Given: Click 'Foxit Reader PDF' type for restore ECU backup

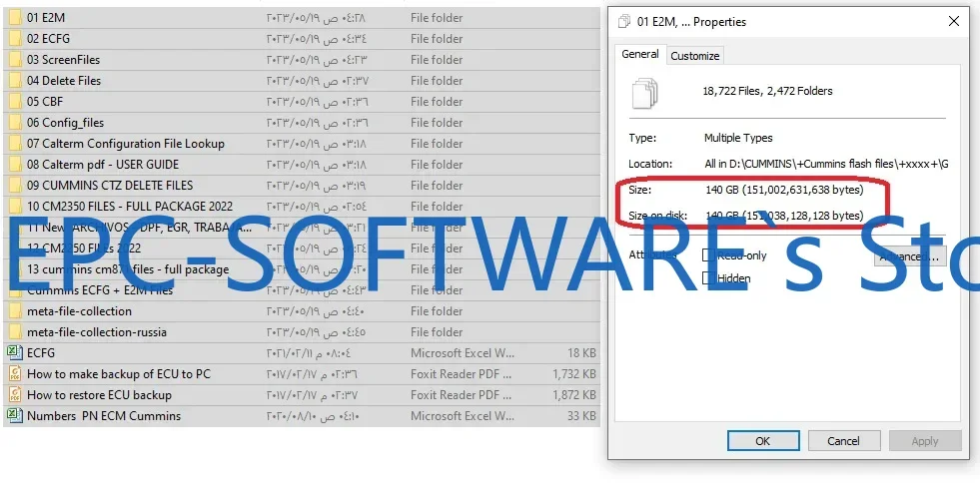Looking at the screenshot, I should point(461,395).
